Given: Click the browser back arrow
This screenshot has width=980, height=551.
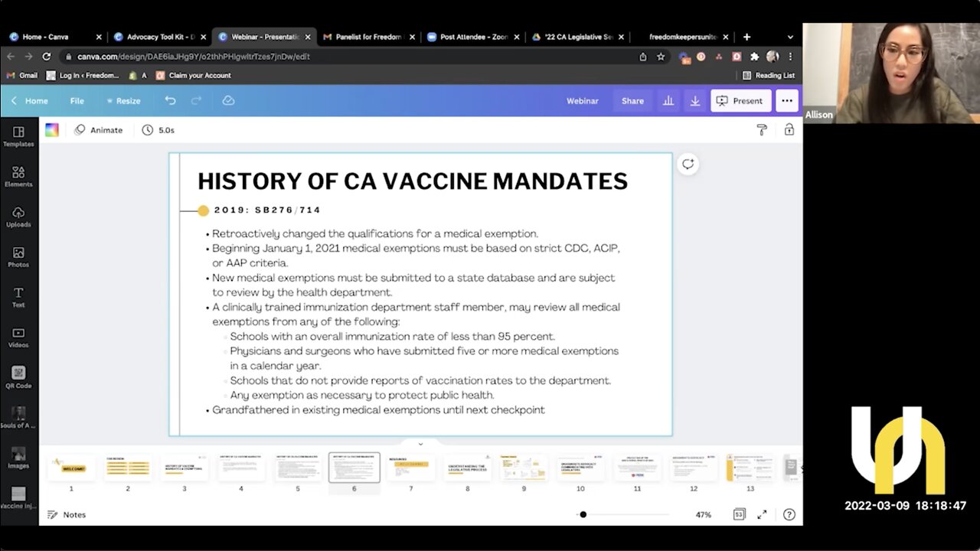Looking at the screenshot, I should click(x=11, y=57).
